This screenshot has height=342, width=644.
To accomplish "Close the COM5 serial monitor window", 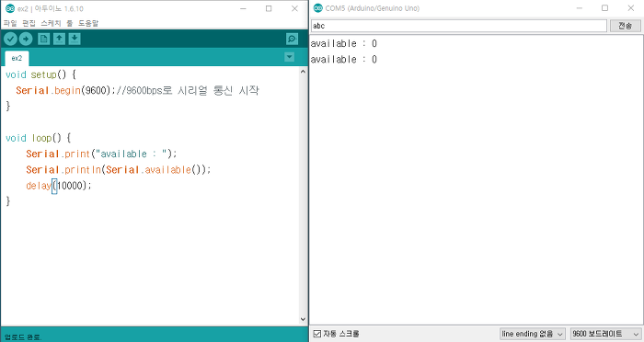I will click(631, 7).
